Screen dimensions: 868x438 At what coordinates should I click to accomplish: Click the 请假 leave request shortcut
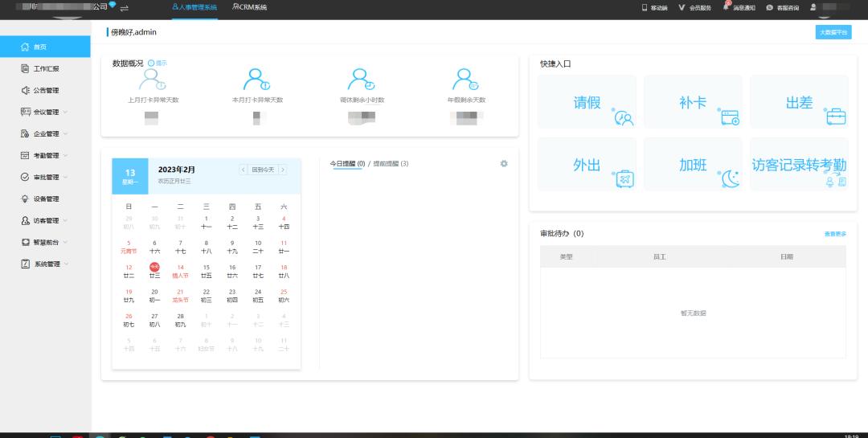click(587, 102)
